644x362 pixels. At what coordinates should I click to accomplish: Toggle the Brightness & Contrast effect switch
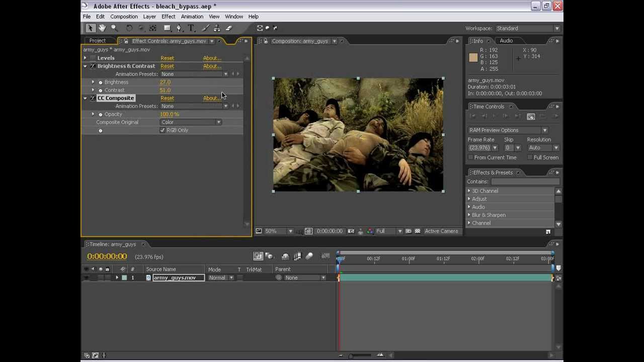pos(93,66)
